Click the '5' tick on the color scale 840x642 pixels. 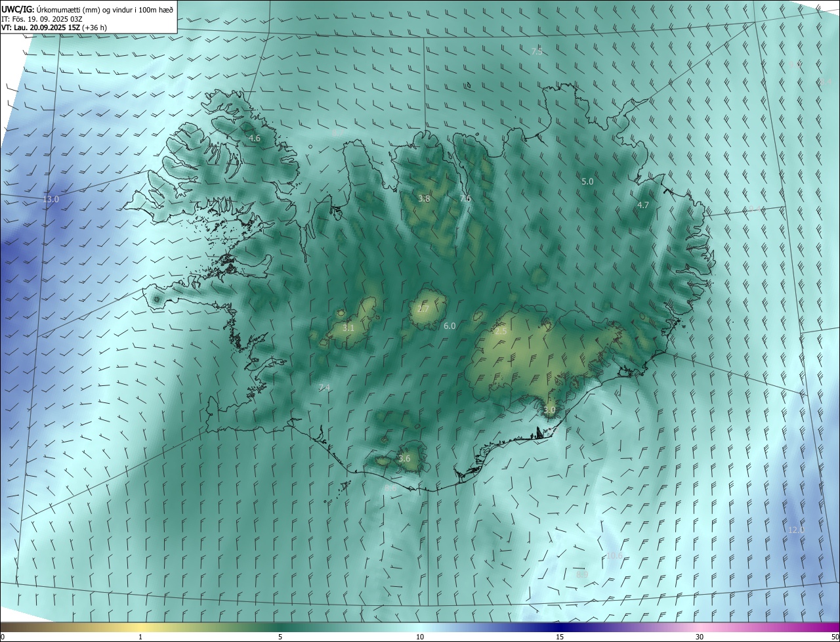(x=280, y=637)
